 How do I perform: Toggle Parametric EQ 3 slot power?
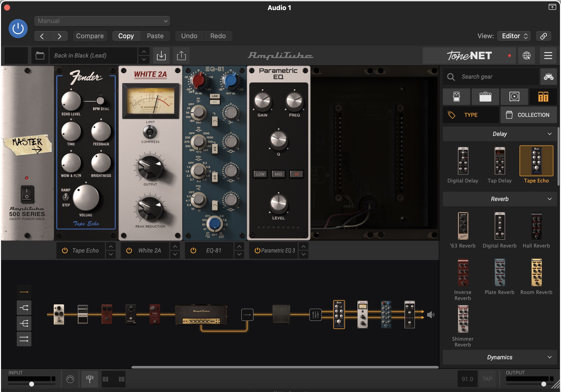[x=257, y=251]
